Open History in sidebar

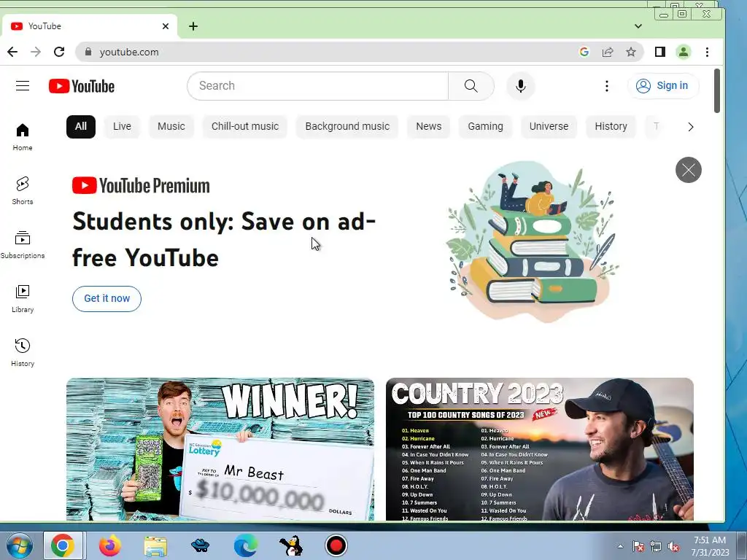pos(23,352)
